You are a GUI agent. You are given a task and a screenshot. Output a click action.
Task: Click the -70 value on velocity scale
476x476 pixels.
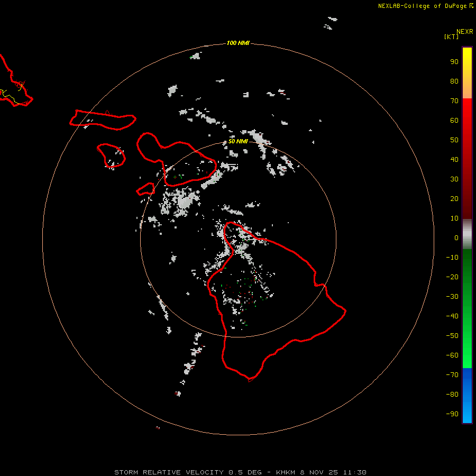[x=452, y=375]
